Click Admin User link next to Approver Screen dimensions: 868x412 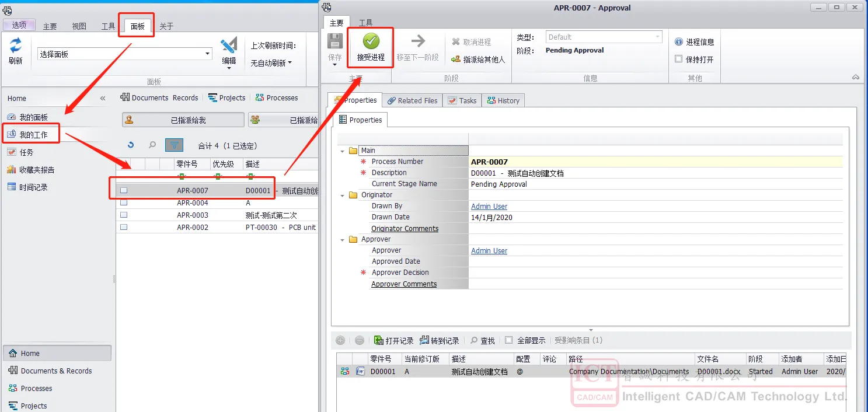(489, 251)
